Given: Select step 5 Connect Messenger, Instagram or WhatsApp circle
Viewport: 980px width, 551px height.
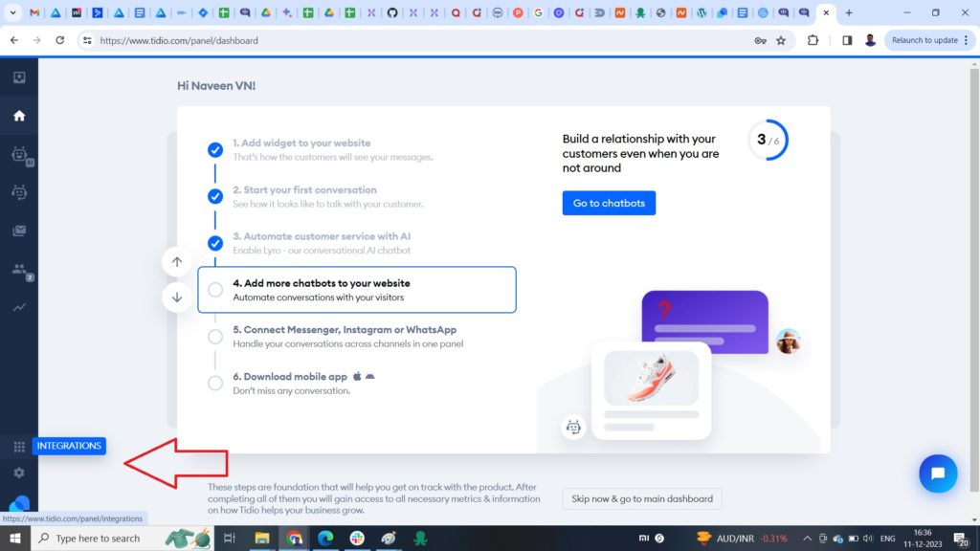Looking at the screenshot, I should (x=215, y=337).
